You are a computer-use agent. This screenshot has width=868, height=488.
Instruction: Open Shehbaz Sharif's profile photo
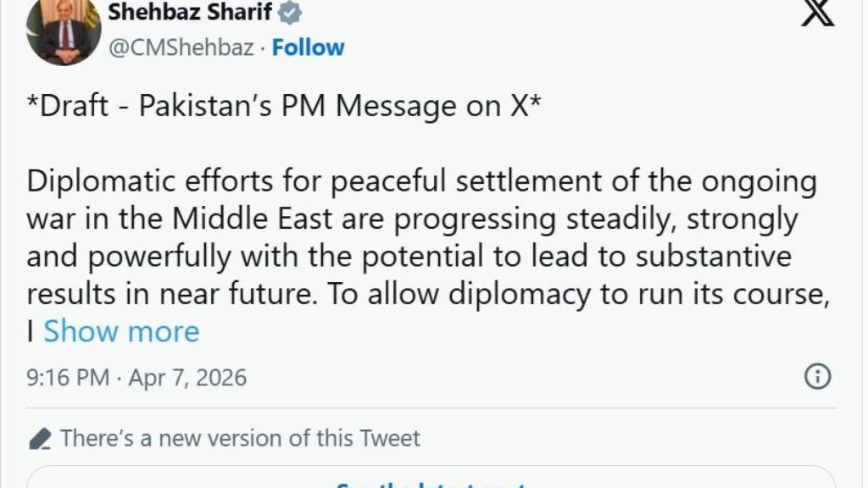(x=64, y=30)
